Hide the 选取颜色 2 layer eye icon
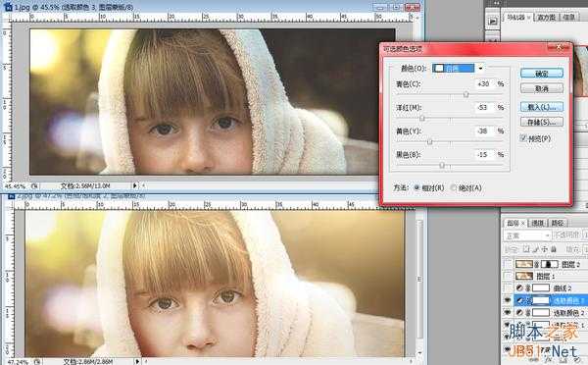Image resolution: width=588 pixels, height=365 pixels. point(508,312)
